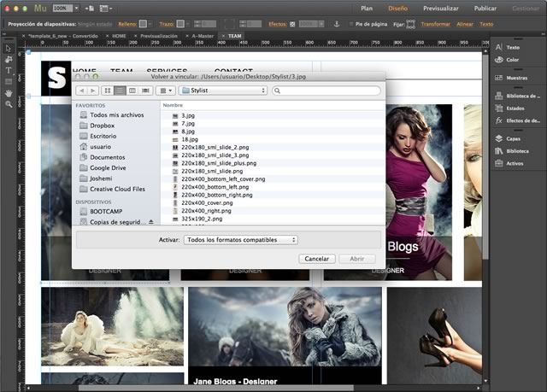
Task: Open the Muestras swatches panel
Action: pos(511,78)
